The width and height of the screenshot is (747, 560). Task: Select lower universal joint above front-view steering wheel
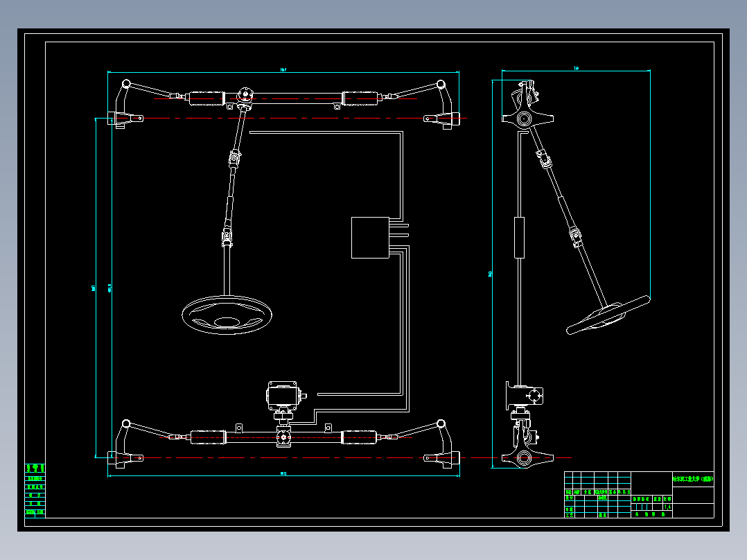click(x=227, y=237)
